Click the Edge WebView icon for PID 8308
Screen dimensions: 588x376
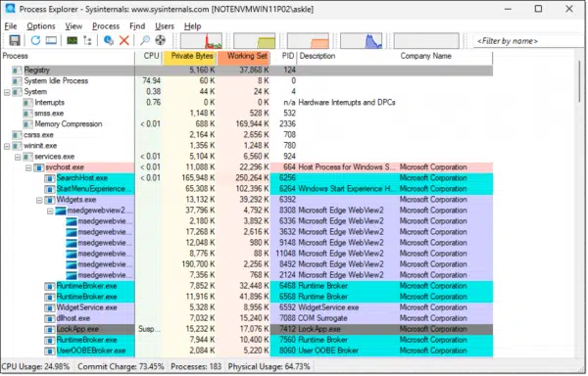[61, 211]
